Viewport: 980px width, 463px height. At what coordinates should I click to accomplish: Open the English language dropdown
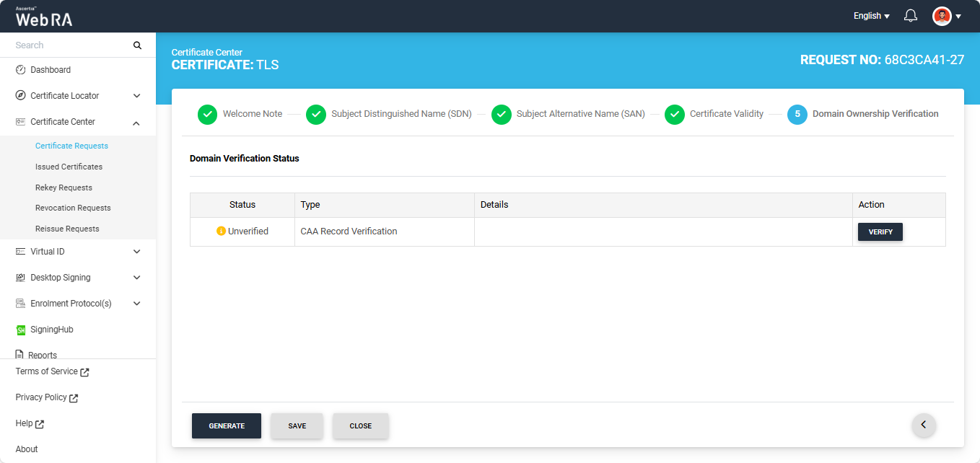871,16
